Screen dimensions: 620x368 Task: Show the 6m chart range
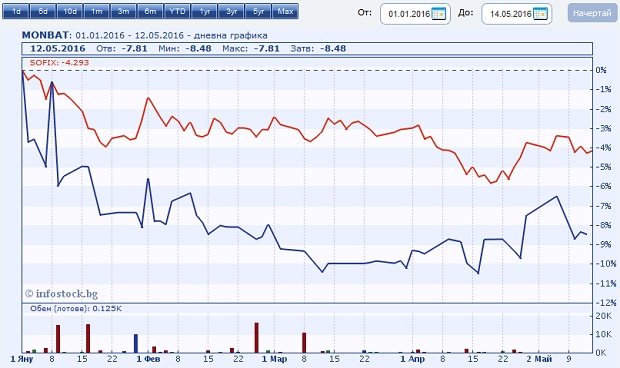click(150, 11)
